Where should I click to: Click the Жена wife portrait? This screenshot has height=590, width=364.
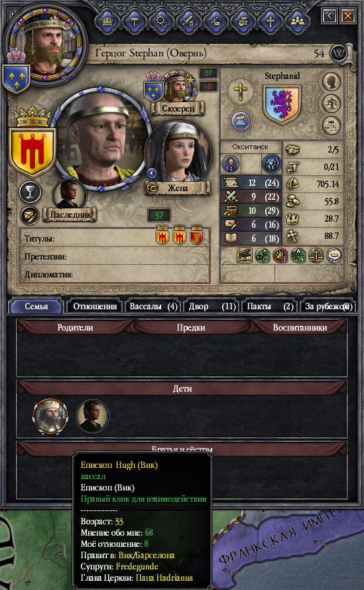click(x=178, y=151)
